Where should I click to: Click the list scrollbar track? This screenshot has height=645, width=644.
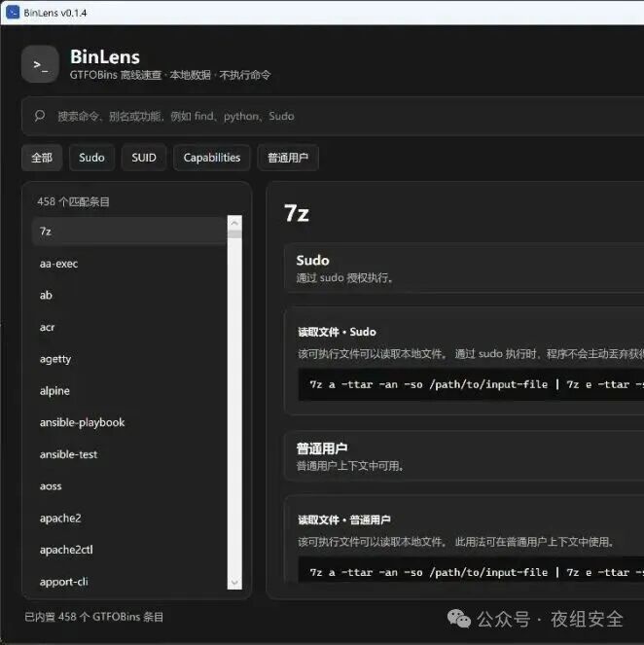[x=234, y=407]
